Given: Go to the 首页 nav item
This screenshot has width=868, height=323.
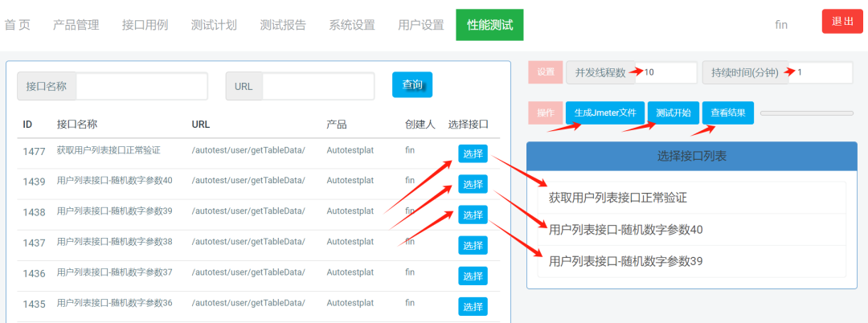Looking at the screenshot, I should (17, 25).
